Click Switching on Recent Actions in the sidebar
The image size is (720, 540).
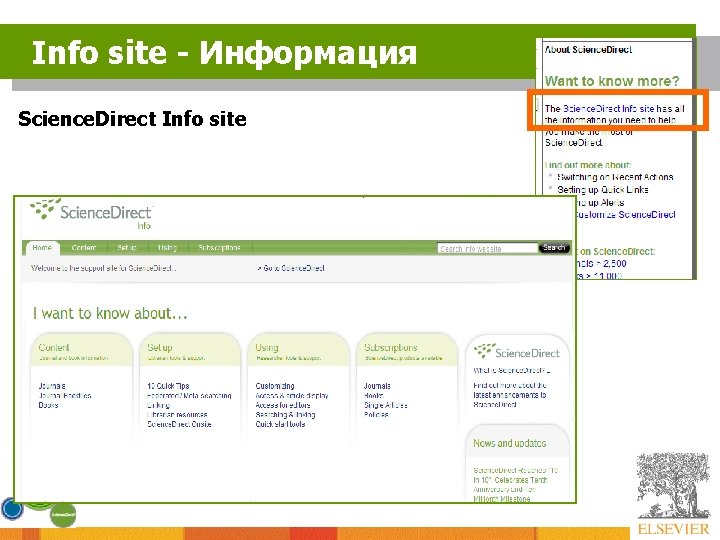point(615,177)
